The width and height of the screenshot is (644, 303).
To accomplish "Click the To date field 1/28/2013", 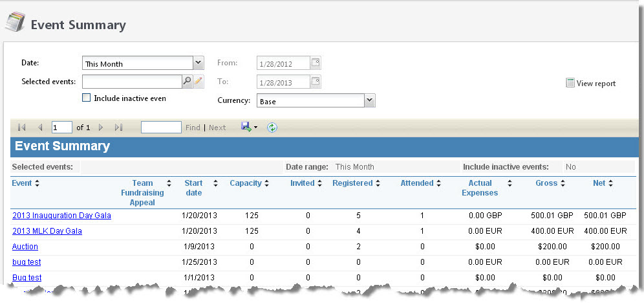I will [x=283, y=82].
